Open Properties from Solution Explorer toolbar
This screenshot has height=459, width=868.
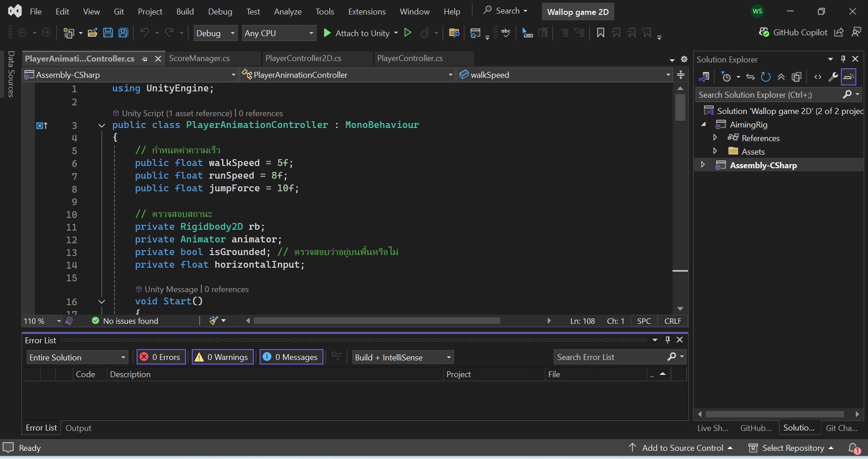[x=834, y=77]
